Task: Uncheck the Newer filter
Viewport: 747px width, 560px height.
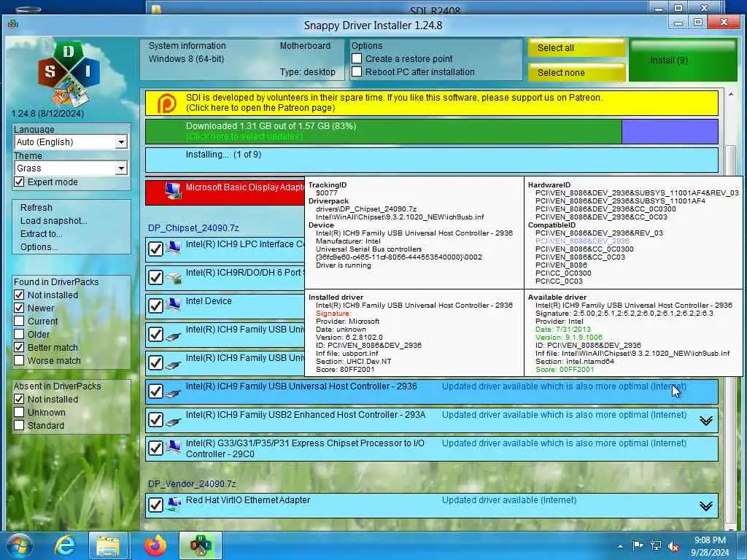Action: [19, 308]
